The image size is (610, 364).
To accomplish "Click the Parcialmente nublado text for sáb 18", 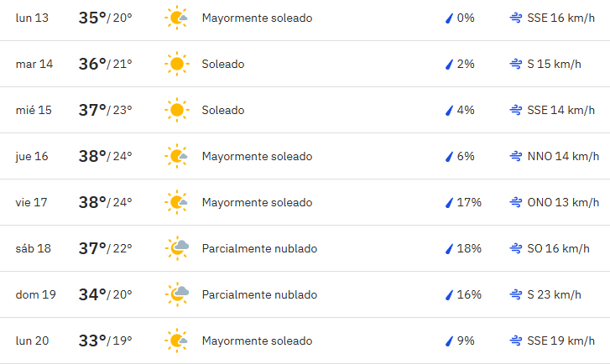I will [x=259, y=248].
